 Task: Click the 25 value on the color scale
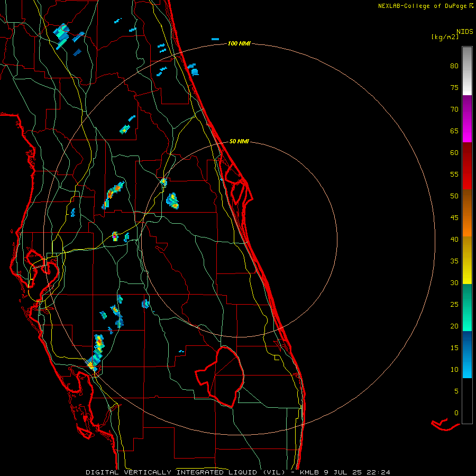[x=454, y=305]
